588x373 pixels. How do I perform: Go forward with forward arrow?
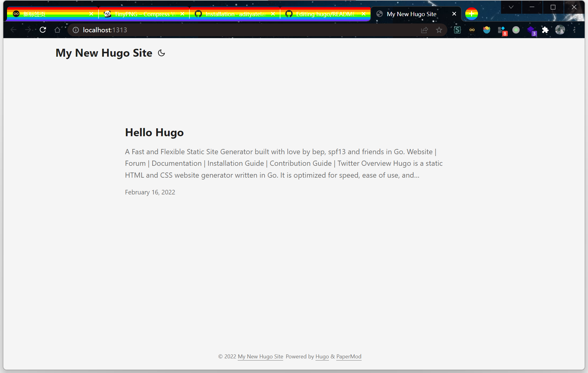pos(28,30)
